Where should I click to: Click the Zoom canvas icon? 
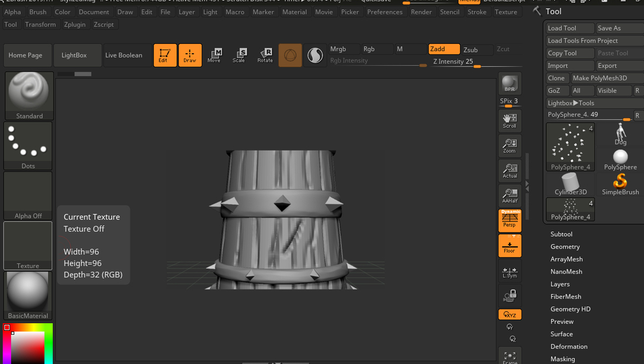pyautogui.click(x=509, y=145)
